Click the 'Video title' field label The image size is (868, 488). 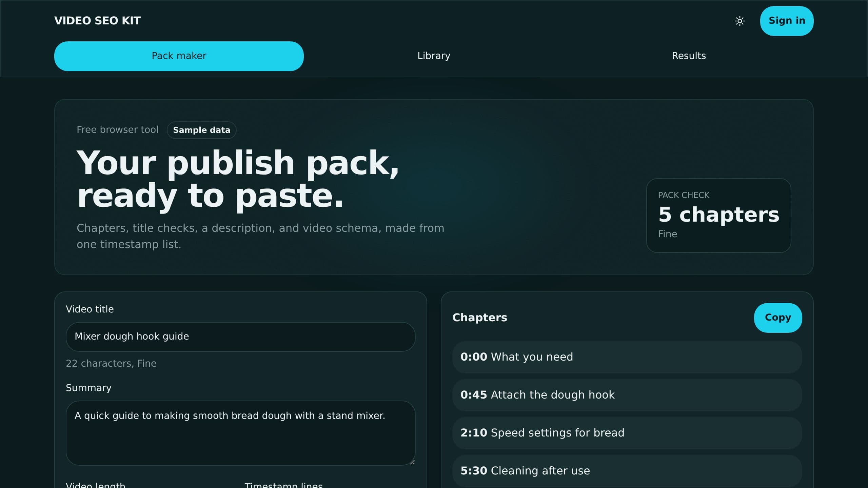[90, 309]
